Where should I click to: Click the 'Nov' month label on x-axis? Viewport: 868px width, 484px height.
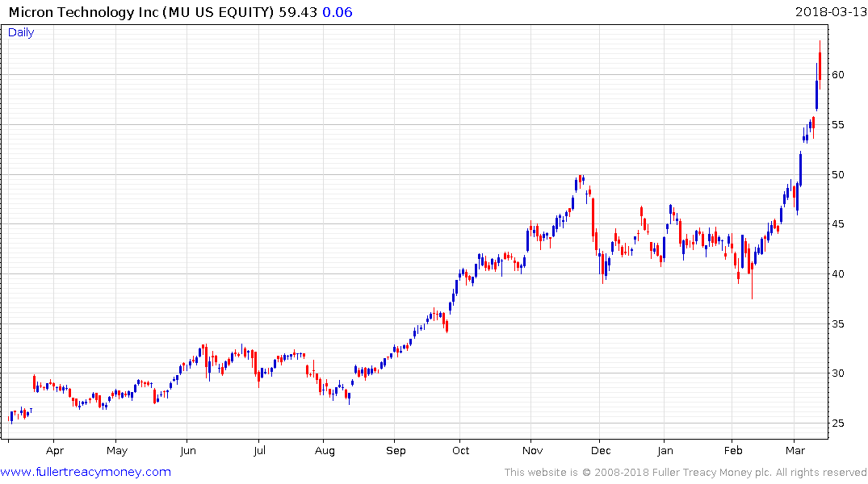point(533,450)
